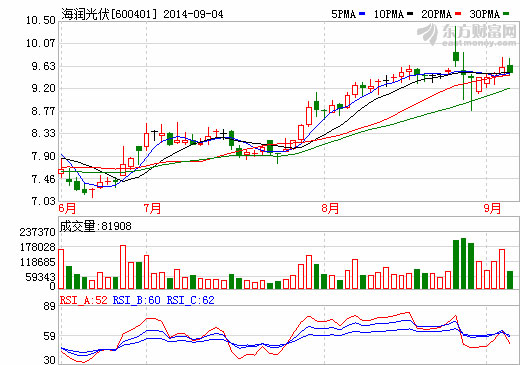The width and height of the screenshot is (520, 365).
Task: Click the 10.07 price axis label
Action: [x=41, y=43]
